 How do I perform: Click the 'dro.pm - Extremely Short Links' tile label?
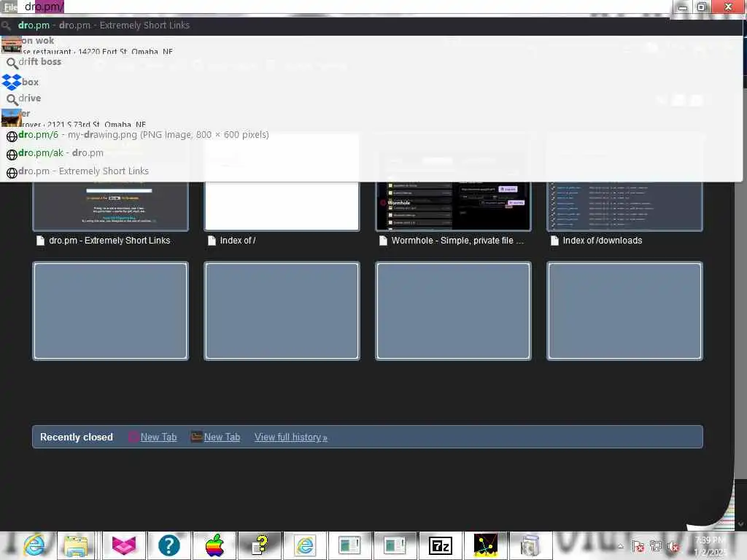[x=109, y=241]
